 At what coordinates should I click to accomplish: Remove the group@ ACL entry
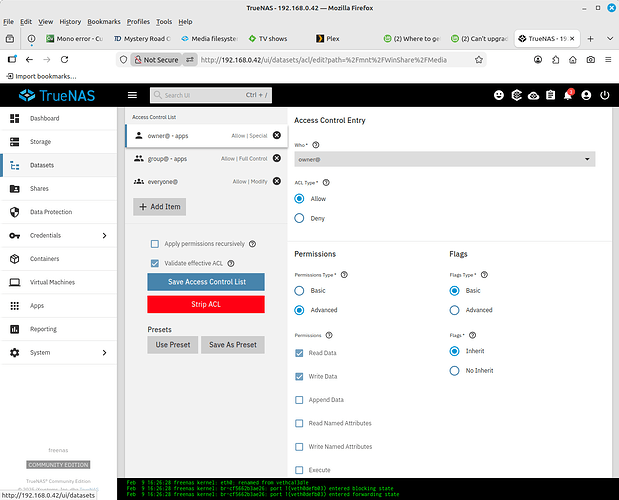(x=277, y=158)
